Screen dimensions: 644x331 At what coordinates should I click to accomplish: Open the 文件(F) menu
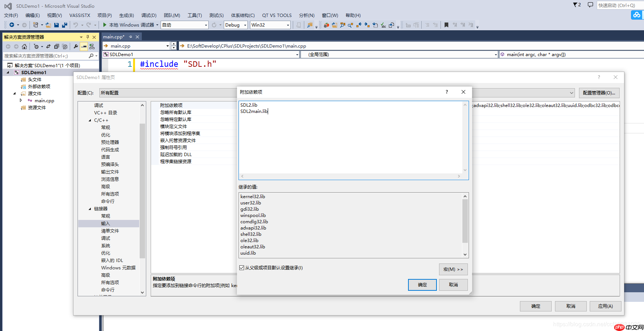coord(11,15)
